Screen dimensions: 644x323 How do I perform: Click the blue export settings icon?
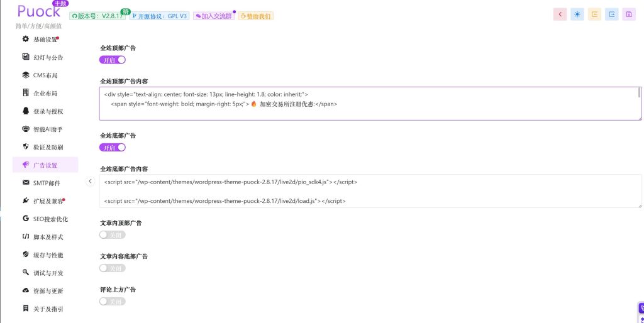[611, 14]
